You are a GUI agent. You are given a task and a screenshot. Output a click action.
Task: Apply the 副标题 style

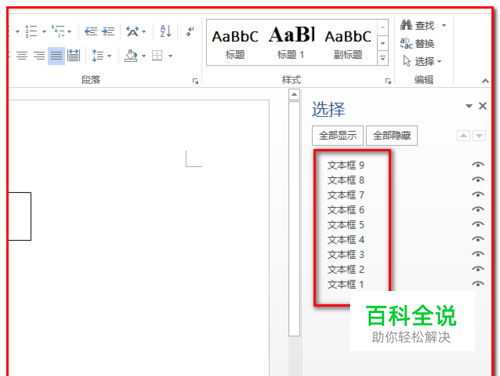pos(348,43)
